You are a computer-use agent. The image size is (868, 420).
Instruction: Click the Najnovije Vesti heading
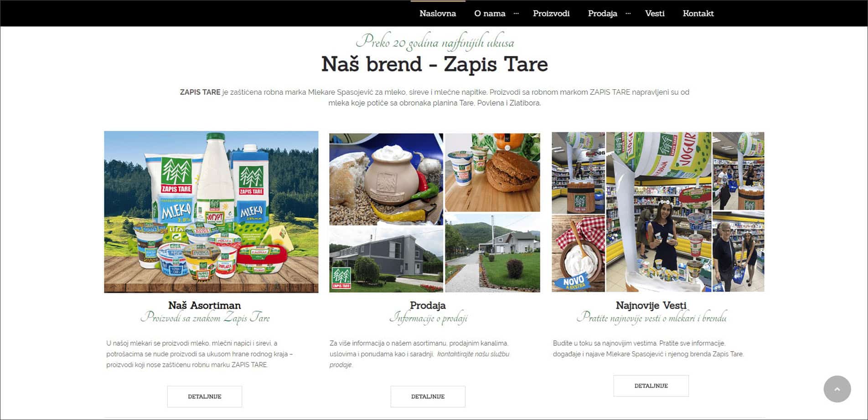[x=651, y=305]
